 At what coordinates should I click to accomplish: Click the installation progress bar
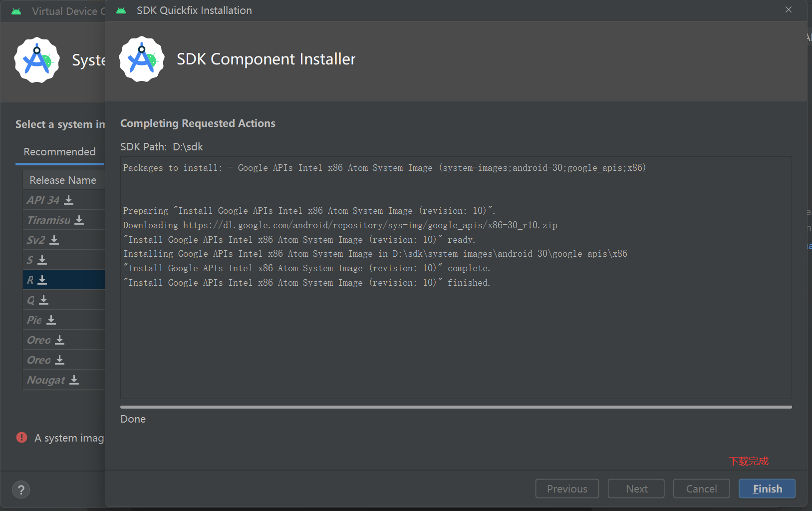tap(456, 407)
